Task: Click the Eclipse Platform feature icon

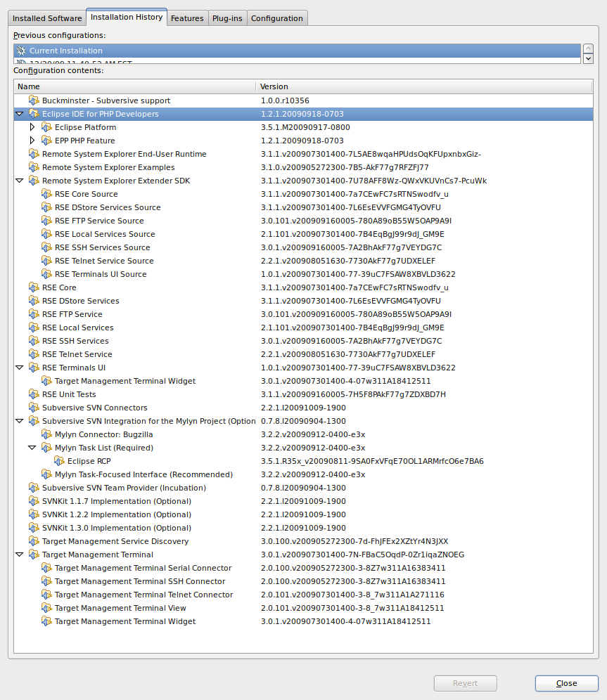Action: click(x=46, y=127)
